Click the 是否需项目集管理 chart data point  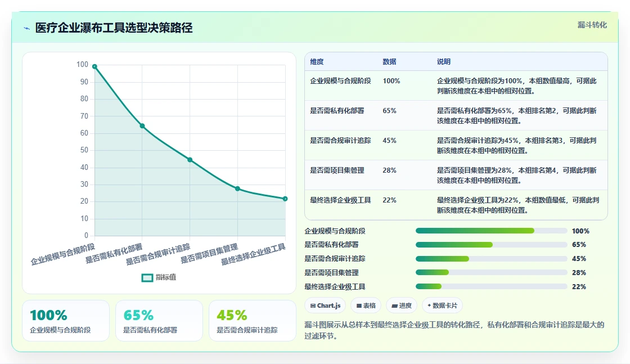[x=237, y=189]
